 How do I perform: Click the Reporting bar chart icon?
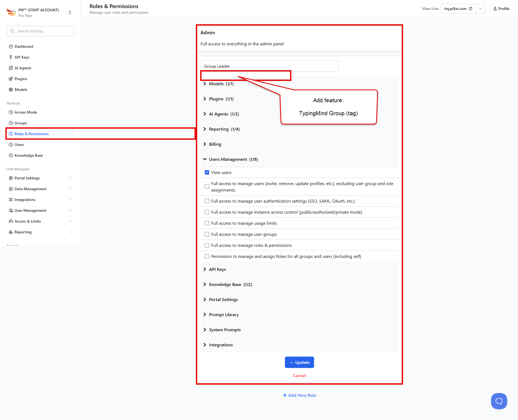point(11,232)
